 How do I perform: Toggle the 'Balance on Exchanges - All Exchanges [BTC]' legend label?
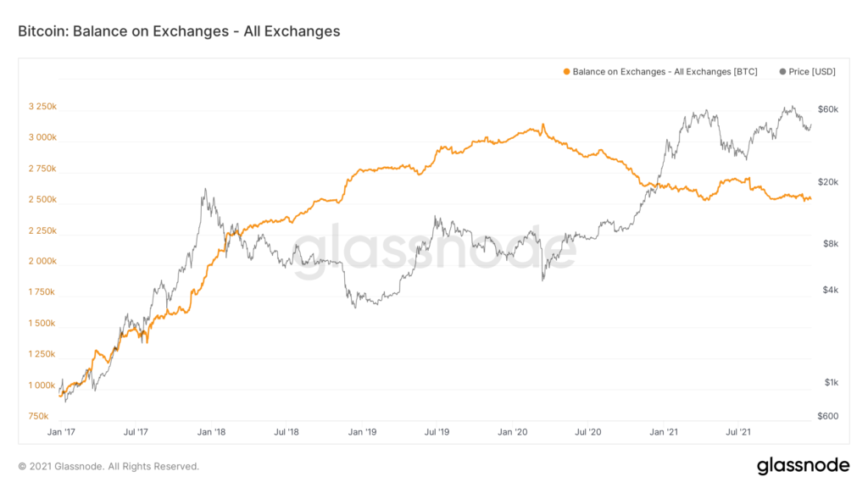tap(665, 72)
